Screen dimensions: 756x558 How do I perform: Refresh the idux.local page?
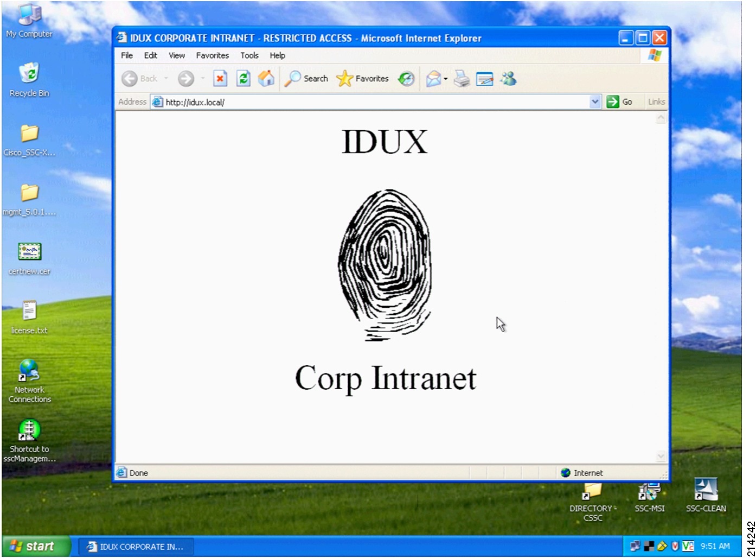(244, 79)
